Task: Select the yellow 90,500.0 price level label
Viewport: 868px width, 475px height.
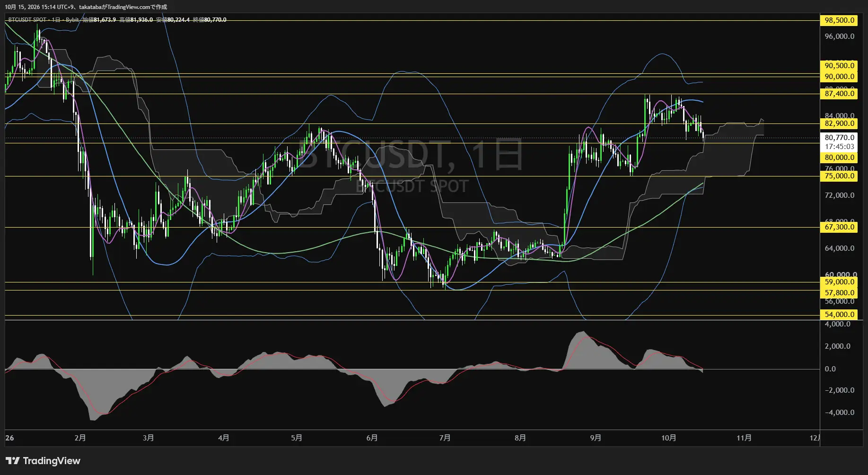Action: [x=840, y=66]
